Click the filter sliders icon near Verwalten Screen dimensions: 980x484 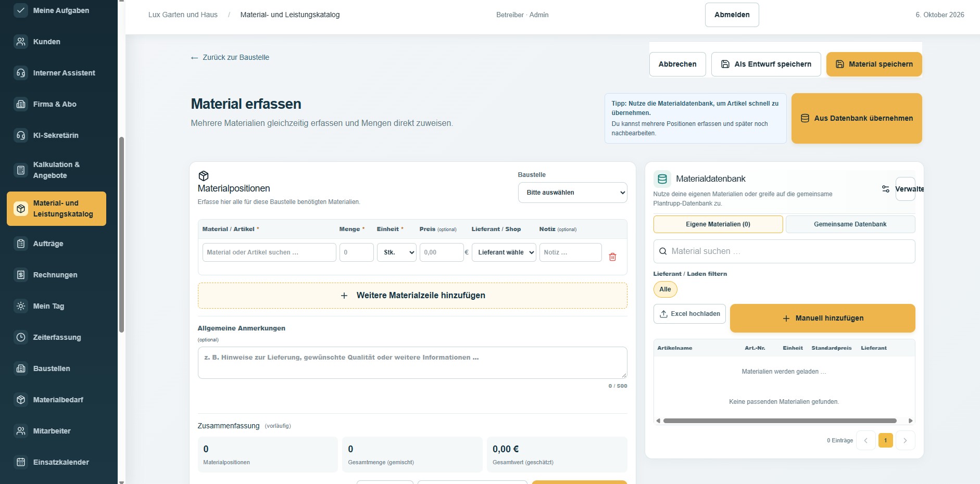(x=885, y=189)
